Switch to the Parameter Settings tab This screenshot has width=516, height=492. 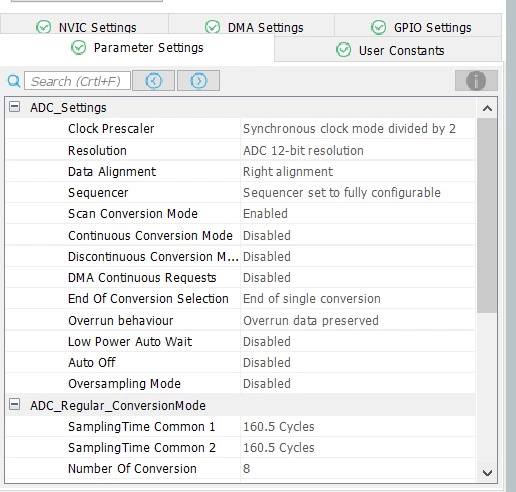point(137,48)
